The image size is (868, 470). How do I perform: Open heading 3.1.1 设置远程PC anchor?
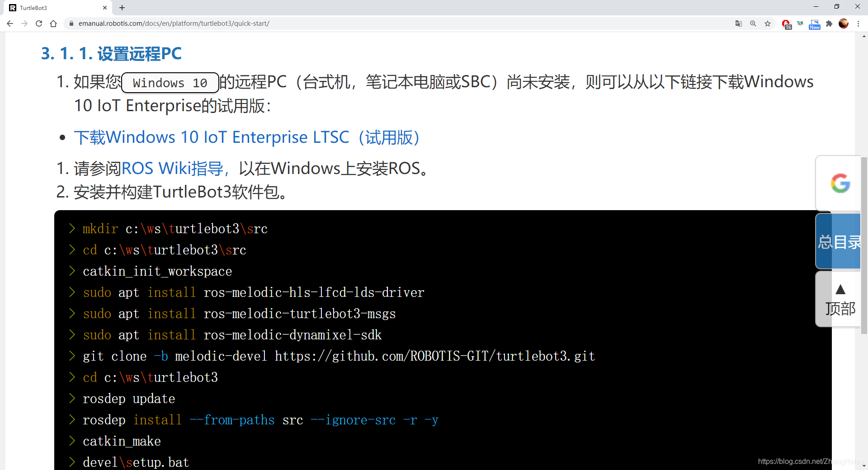[111, 53]
